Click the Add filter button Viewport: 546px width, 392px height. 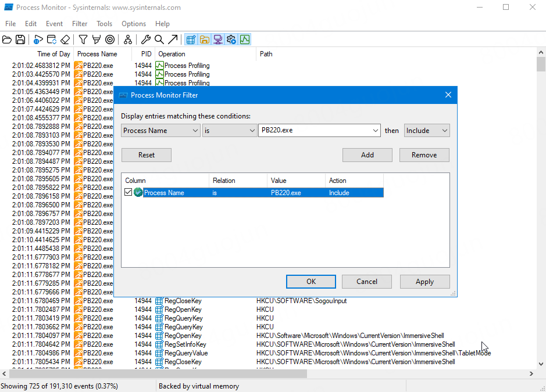(x=367, y=155)
